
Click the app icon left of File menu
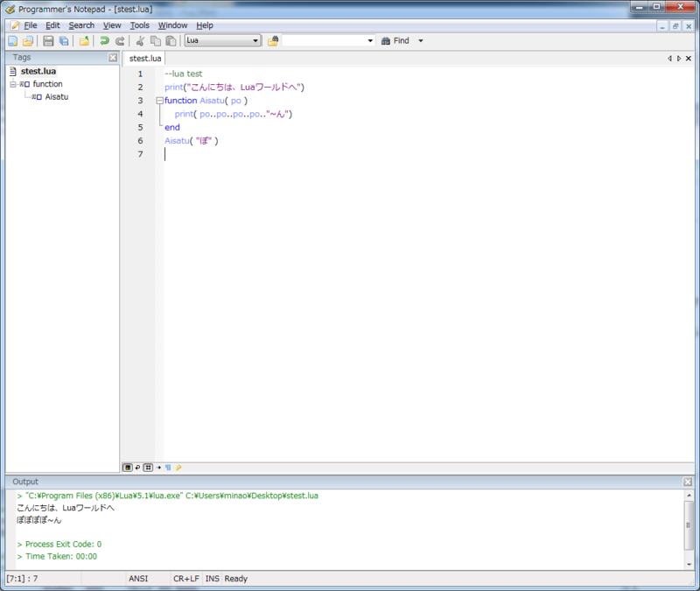point(15,25)
